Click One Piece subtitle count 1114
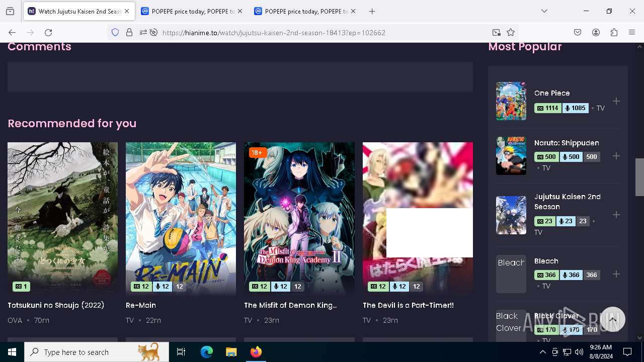Image resolution: width=644 pixels, height=362 pixels. point(548,108)
